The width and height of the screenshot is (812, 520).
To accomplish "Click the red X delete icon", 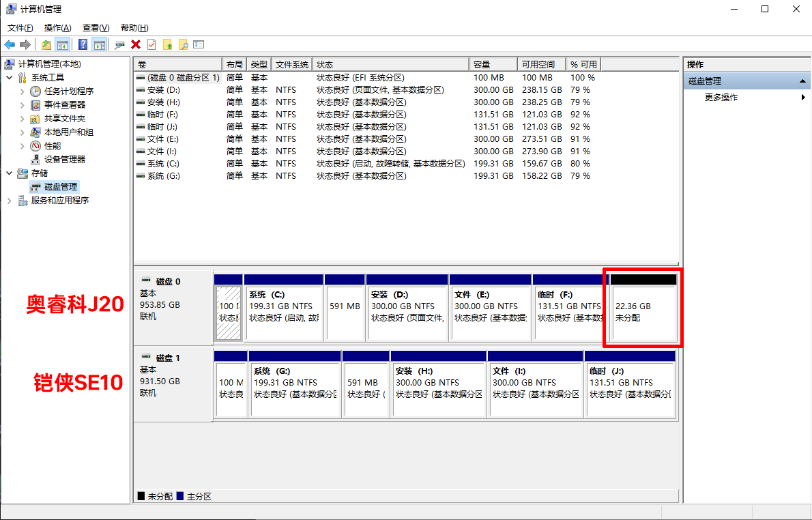I will tap(136, 44).
